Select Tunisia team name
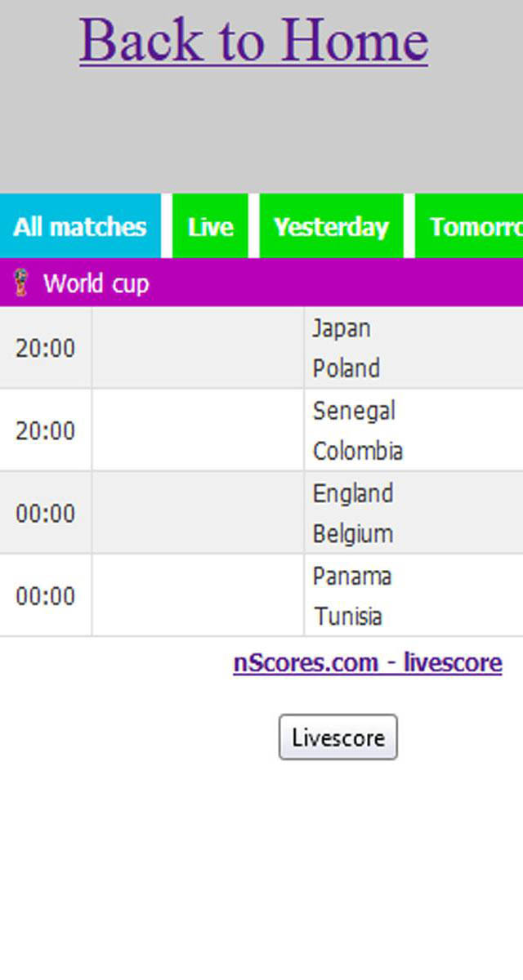The height and width of the screenshot is (980, 523). click(x=348, y=617)
